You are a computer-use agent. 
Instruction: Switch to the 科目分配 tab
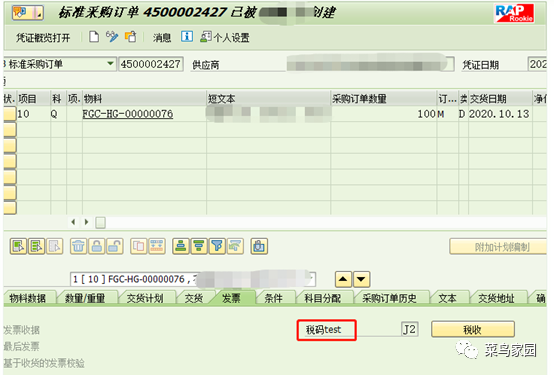click(x=323, y=299)
